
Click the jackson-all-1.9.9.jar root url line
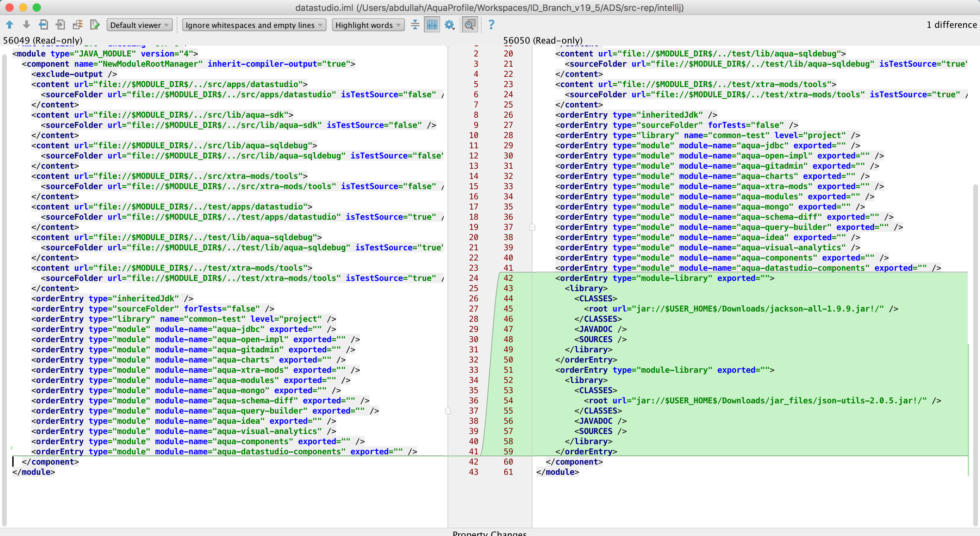[741, 309]
